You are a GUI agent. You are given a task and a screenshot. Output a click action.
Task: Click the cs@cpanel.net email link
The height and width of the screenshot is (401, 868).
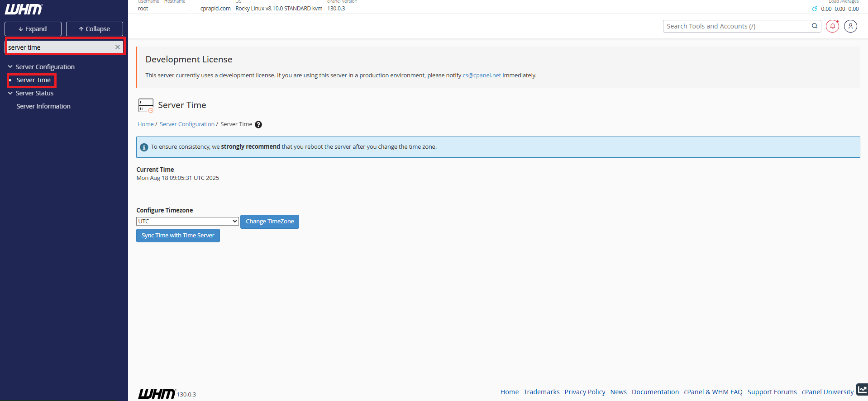click(482, 75)
